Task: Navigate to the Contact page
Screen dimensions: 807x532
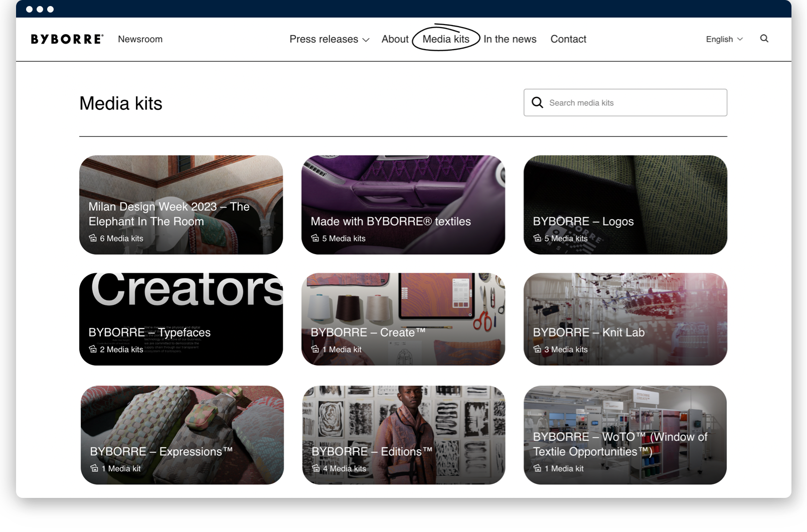Action: click(568, 39)
